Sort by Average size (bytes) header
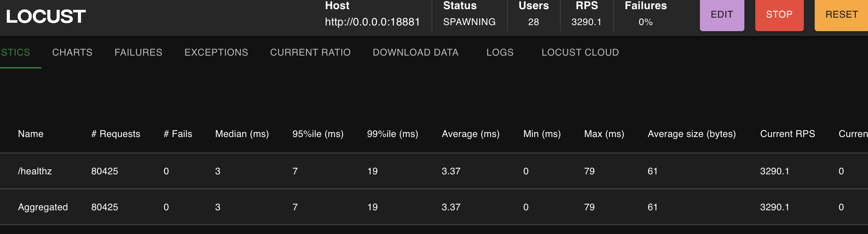Screen dimensions: 868x234 (691, 134)
